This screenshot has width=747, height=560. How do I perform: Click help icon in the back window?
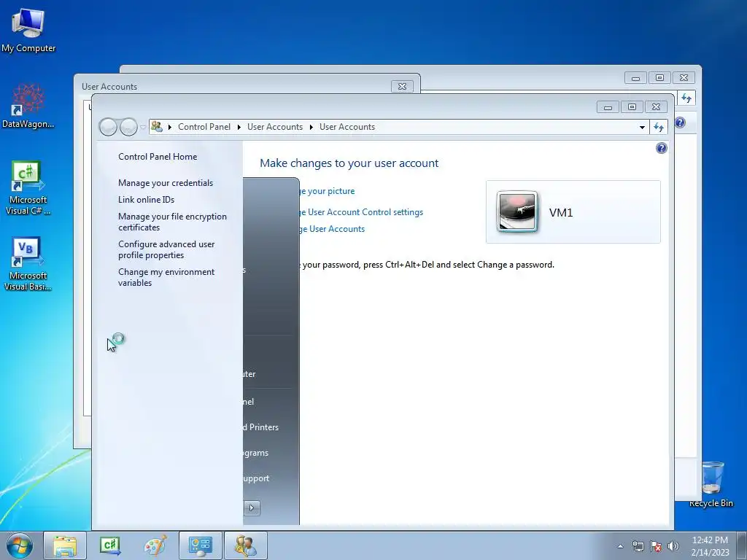[x=681, y=122]
